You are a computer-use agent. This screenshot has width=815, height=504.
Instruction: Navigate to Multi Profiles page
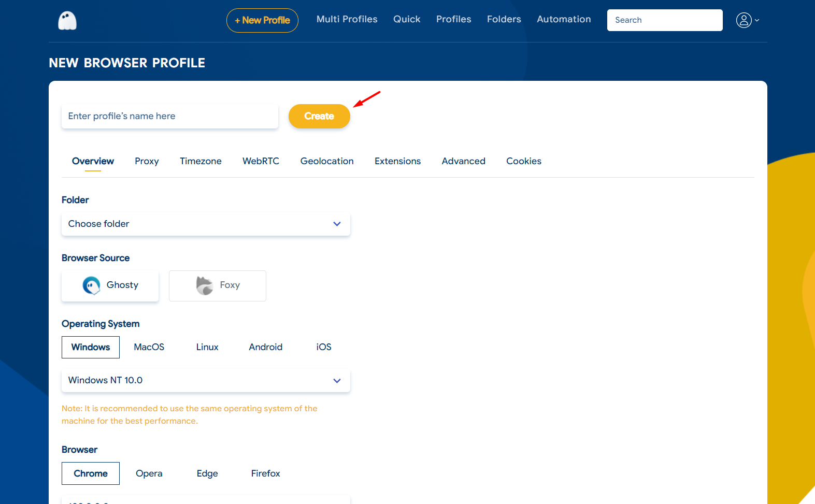point(347,19)
